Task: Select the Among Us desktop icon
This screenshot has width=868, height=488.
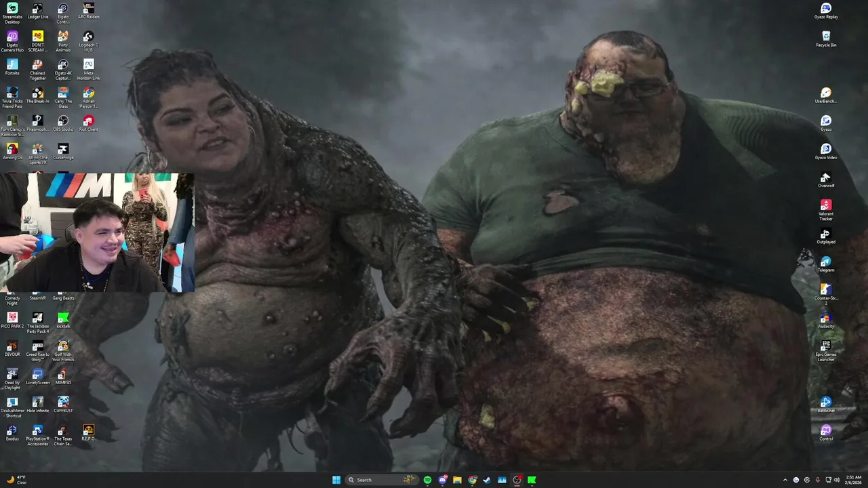Action: [x=12, y=152]
